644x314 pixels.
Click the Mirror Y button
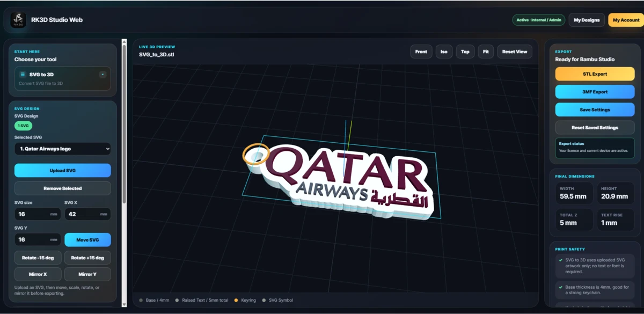pos(87,274)
